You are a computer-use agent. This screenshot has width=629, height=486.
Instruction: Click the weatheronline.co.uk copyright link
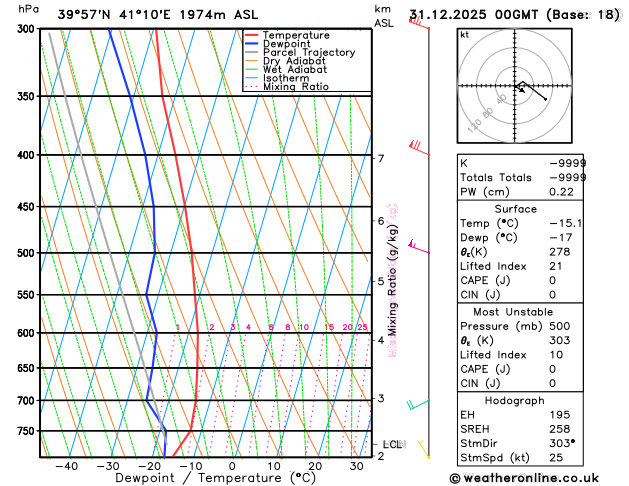point(524,478)
